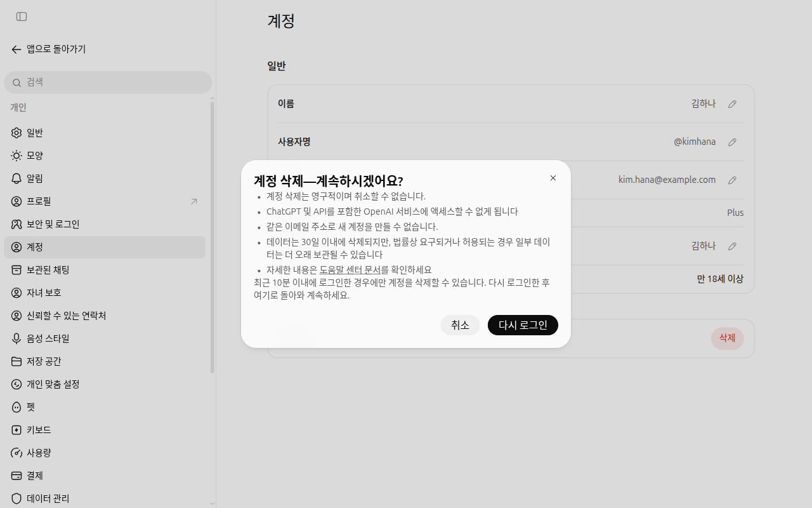The width and height of the screenshot is (812, 508).
Task: Click the gauge icon beside 사용량
Action: [16, 453]
